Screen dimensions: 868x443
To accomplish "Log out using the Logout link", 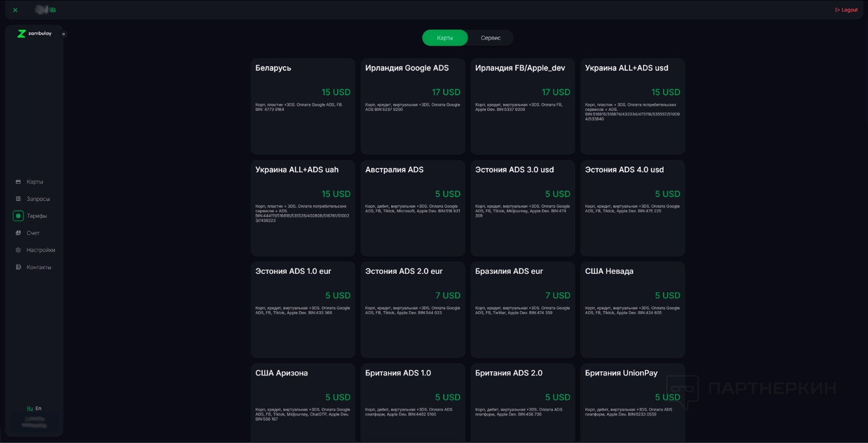I will point(846,10).
